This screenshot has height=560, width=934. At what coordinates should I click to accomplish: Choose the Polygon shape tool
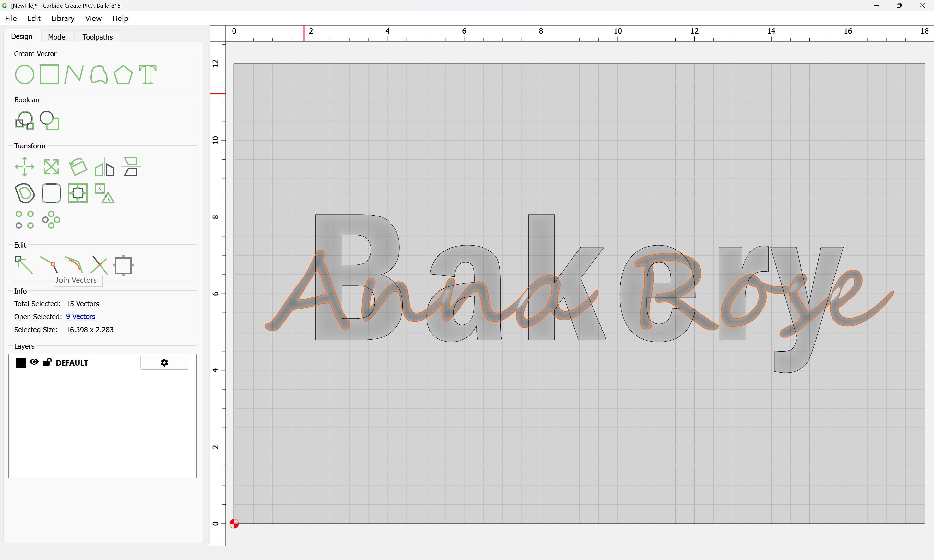click(123, 74)
